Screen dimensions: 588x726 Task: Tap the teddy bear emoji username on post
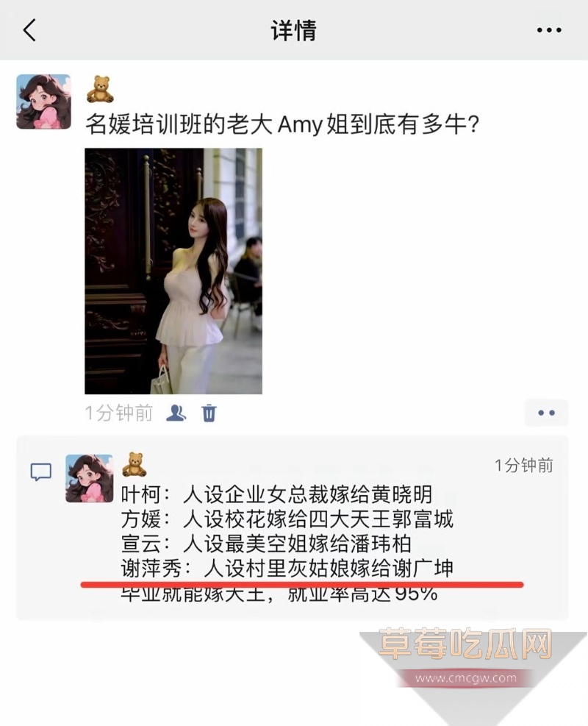click(x=100, y=89)
